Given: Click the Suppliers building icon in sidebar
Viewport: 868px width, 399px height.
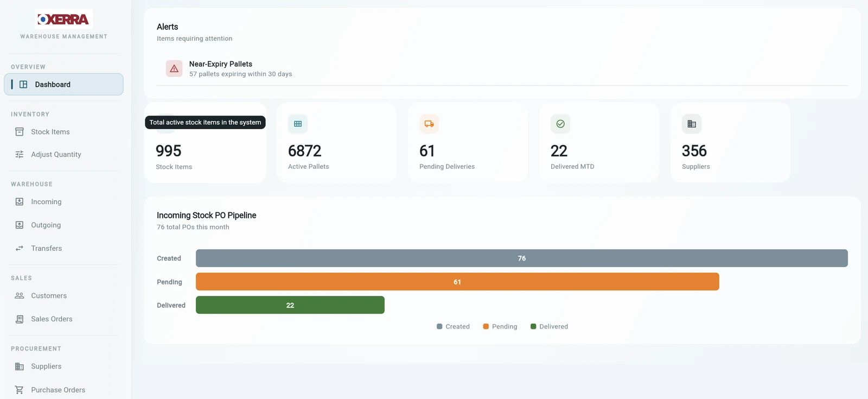Looking at the screenshot, I should pyautogui.click(x=20, y=366).
